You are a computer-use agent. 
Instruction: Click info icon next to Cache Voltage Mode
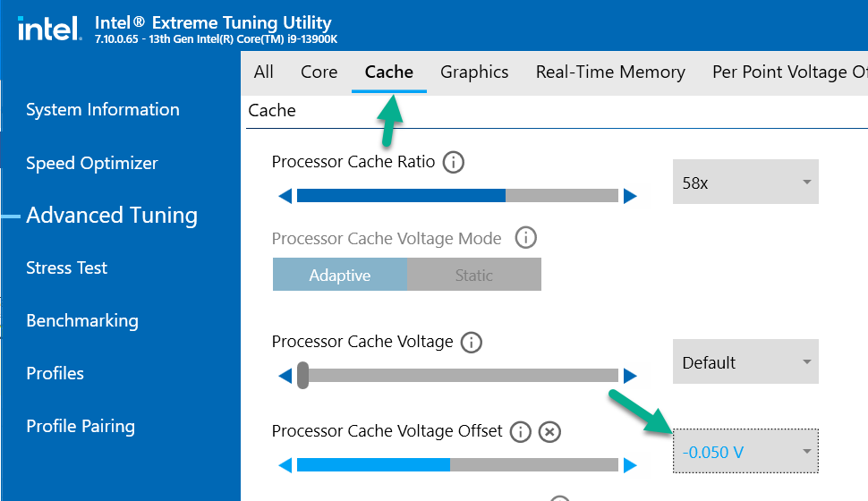(526, 238)
